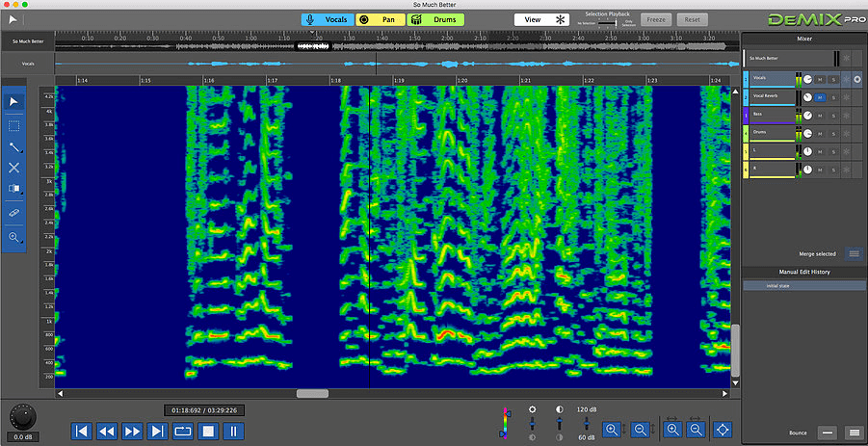Viewport: 868px width, 446px height.
Task: Pick the magnifier zoom tool in left toolbar
Action: (13, 236)
